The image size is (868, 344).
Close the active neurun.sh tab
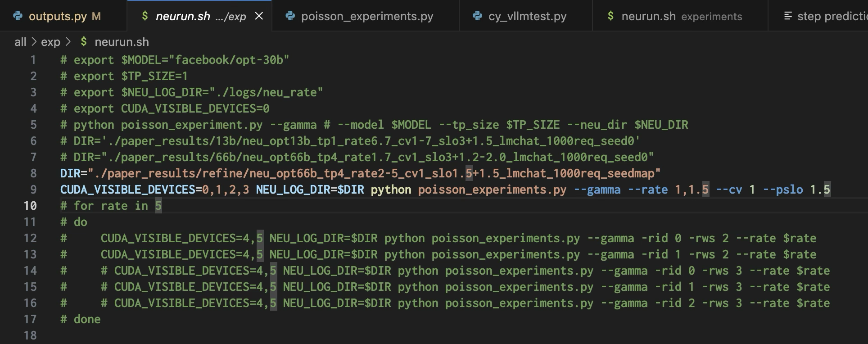(259, 16)
